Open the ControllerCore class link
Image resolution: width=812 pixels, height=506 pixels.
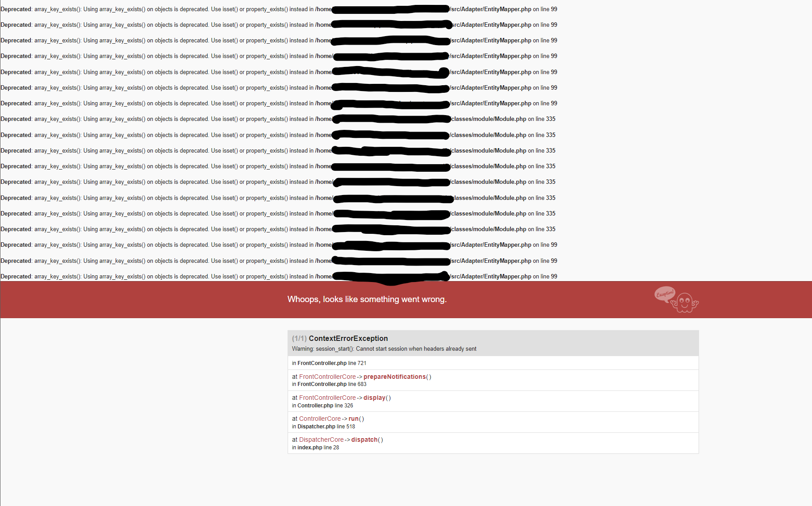pos(320,419)
